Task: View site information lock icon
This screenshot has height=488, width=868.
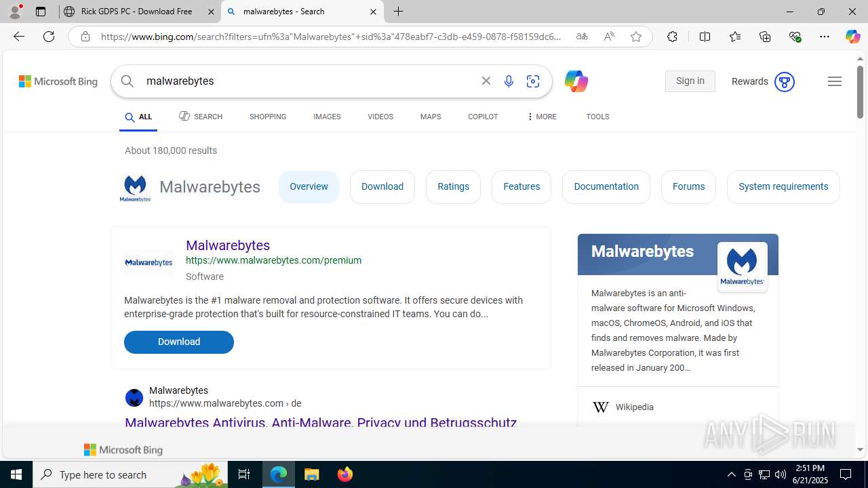Action: tap(85, 37)
